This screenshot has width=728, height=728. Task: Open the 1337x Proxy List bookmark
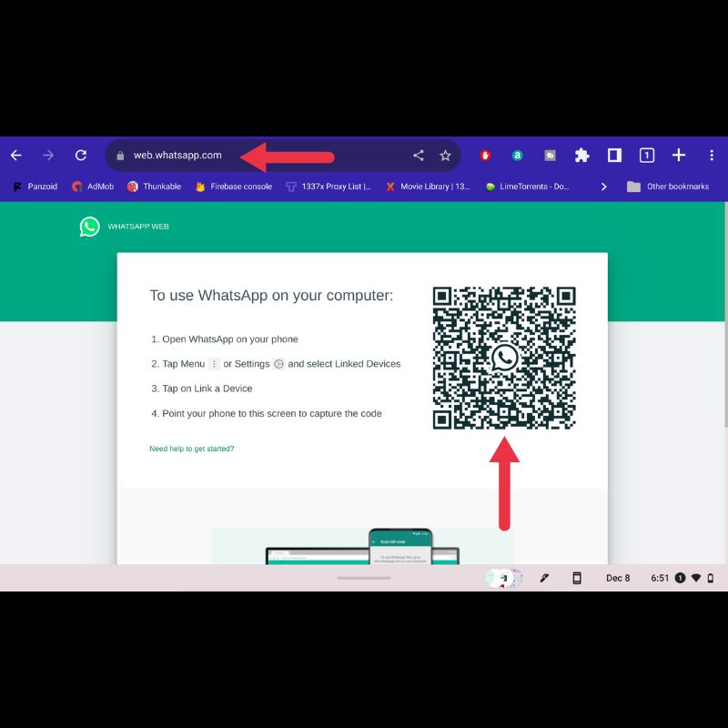point(329,187)
